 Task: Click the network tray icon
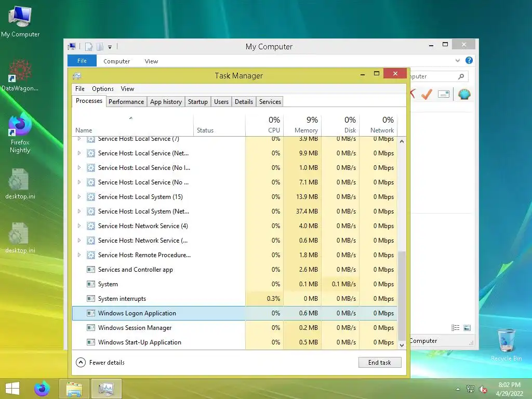pos(471,389)
